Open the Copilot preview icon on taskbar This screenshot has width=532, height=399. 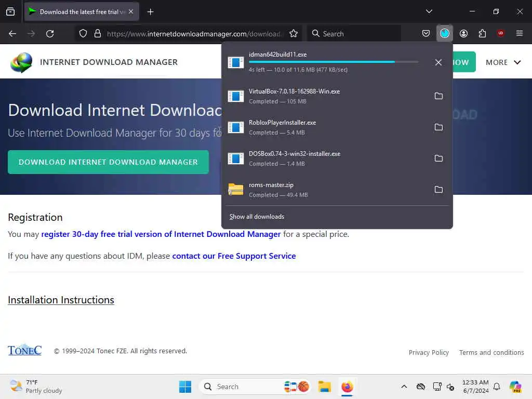[515, 387]
